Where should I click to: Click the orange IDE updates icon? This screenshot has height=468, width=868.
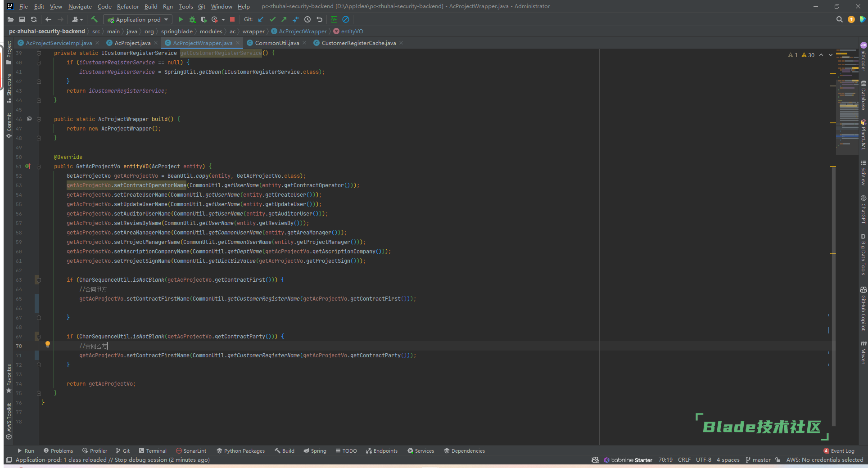[851, 19]
